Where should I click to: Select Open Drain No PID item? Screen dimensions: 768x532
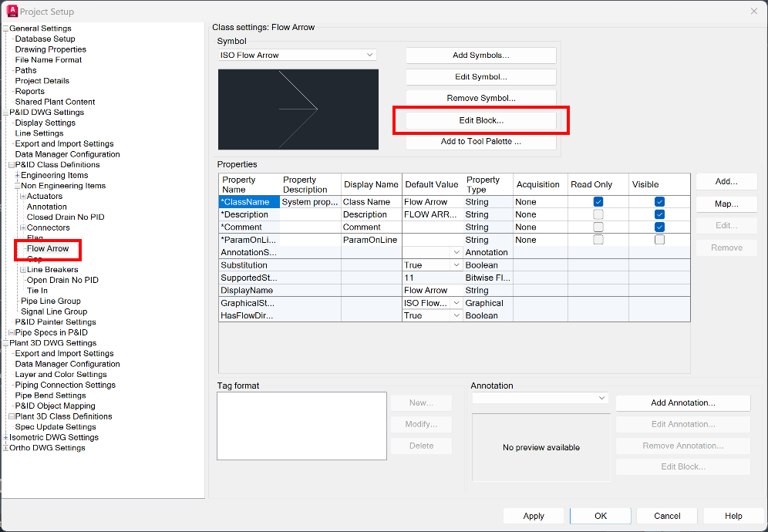click(x=62, y=280)
